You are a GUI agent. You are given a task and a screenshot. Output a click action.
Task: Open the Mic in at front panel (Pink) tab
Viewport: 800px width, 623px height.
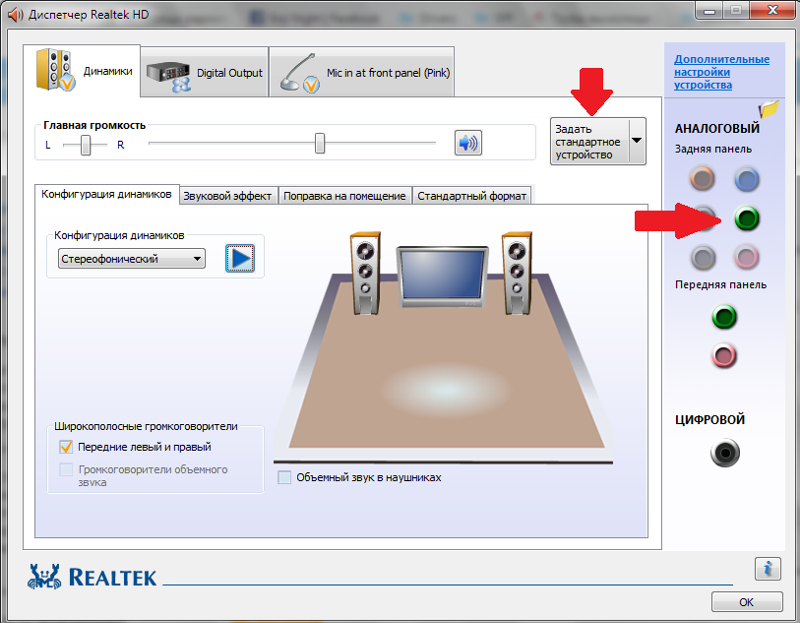tap(362, 72)
